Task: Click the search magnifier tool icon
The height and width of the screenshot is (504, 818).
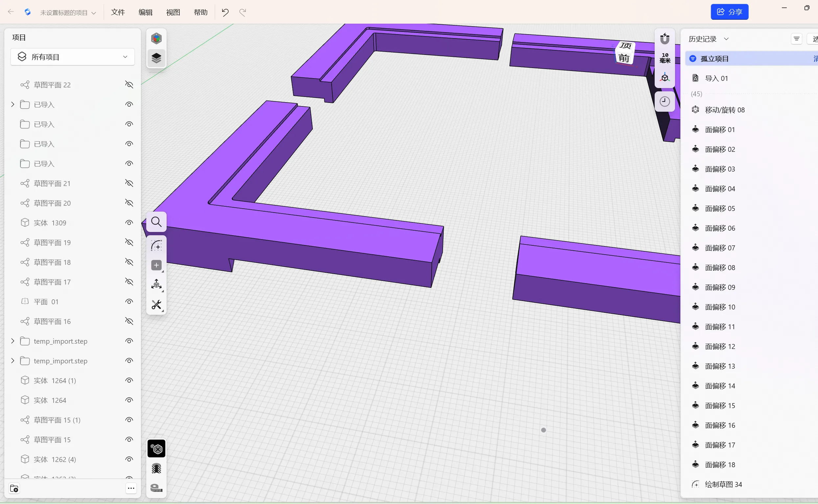Action: click(x=156, y=222)
